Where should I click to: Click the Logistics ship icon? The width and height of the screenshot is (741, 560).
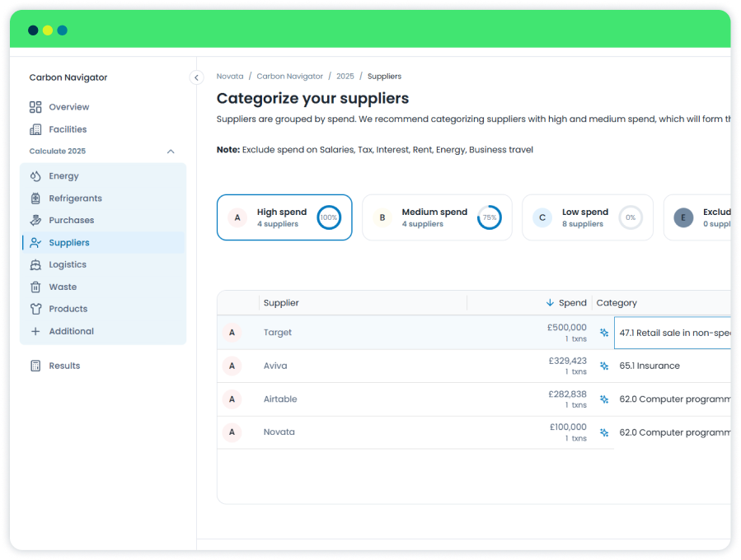[35, 265]
